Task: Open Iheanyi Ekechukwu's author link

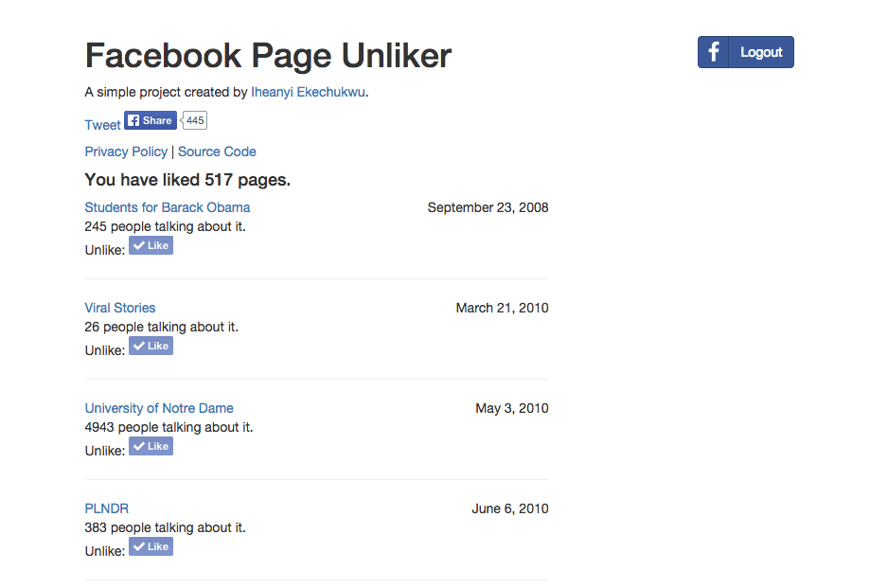Action: pos(308,92)
